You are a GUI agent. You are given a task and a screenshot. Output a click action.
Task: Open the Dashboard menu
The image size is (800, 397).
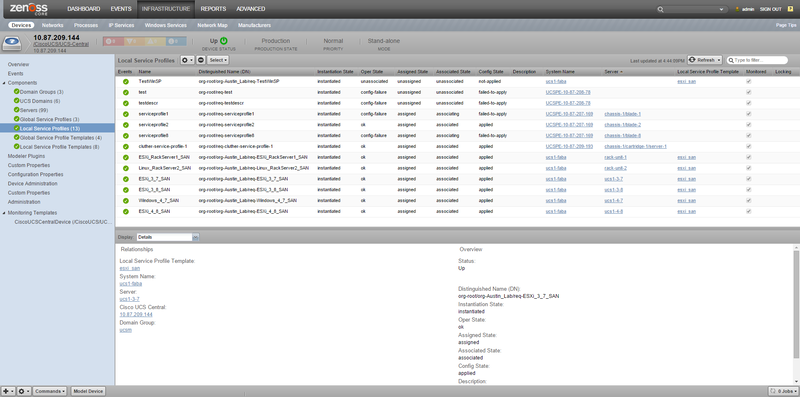(84, 9)
